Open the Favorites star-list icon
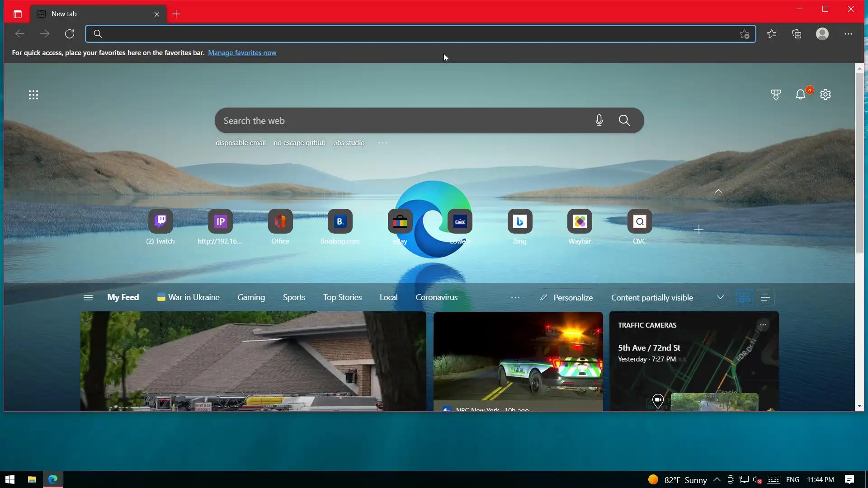868x488 pixels. click(772, 34)
